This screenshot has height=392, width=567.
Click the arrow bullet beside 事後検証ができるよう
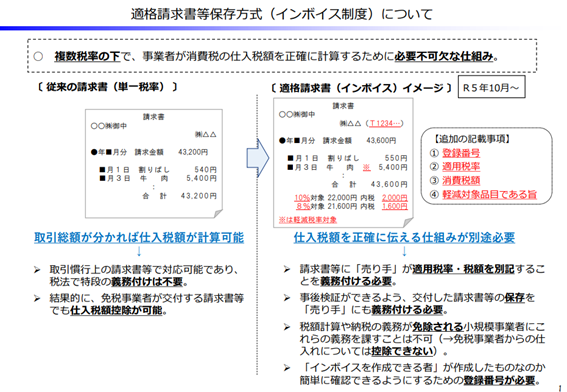tap(287, 298)
